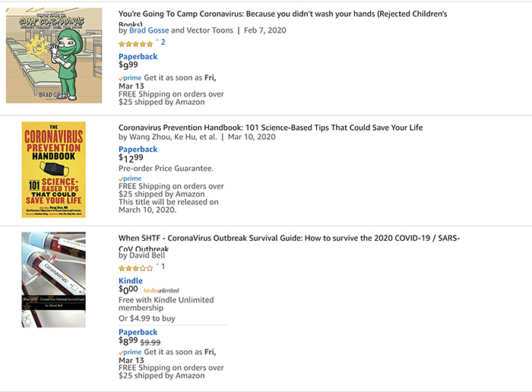Click the $9.99 price of Camp Coronavirus
This screenshot has height=392, width=532.
tap(129, 67)
